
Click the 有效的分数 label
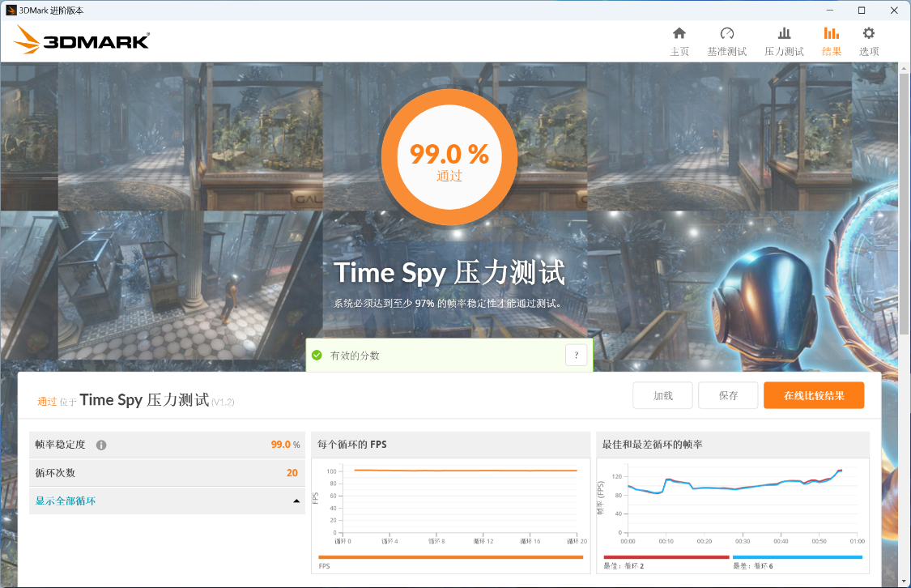(x=355, y=356)
